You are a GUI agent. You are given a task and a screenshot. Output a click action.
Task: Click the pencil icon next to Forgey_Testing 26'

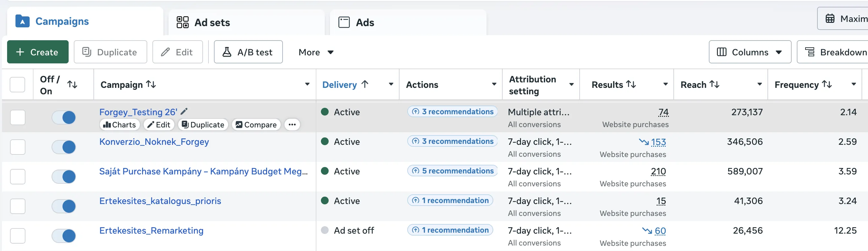(x=184, y=111)
